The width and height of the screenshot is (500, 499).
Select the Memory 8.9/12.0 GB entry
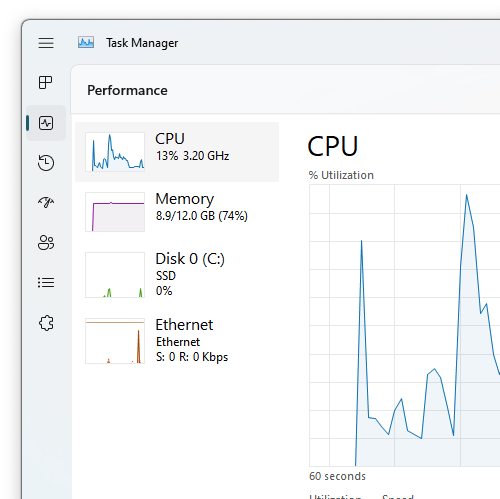tap(177, 212)
